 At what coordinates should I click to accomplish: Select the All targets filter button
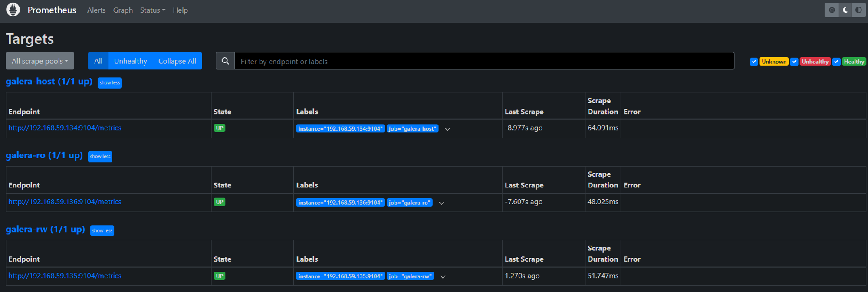coord(98,61)
